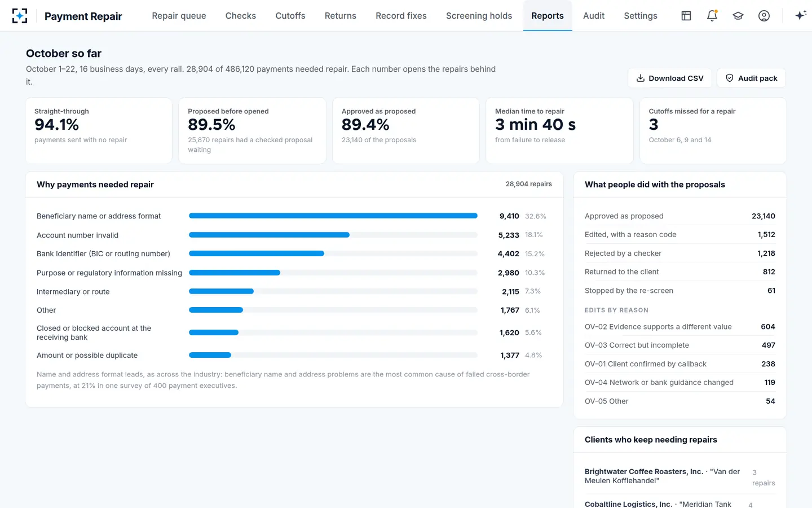Click the 61 stopped by re-screen count

[771, 291]
